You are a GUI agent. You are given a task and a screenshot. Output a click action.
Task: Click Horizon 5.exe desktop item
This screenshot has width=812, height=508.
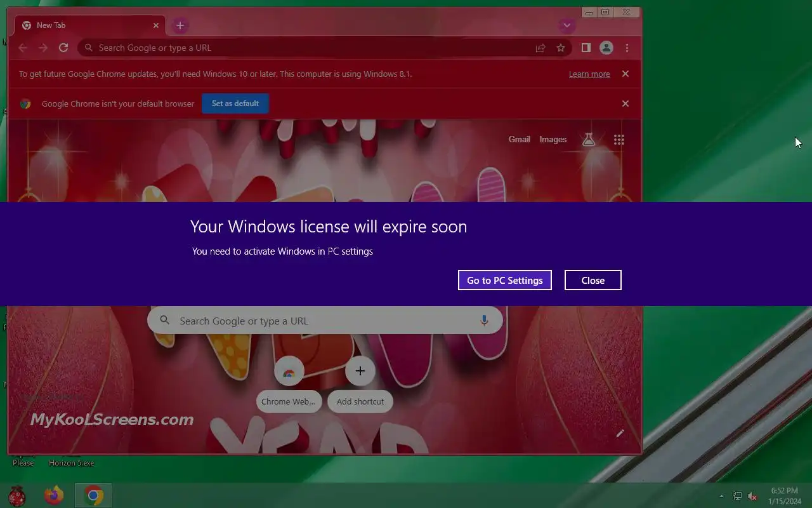point(71,463)
